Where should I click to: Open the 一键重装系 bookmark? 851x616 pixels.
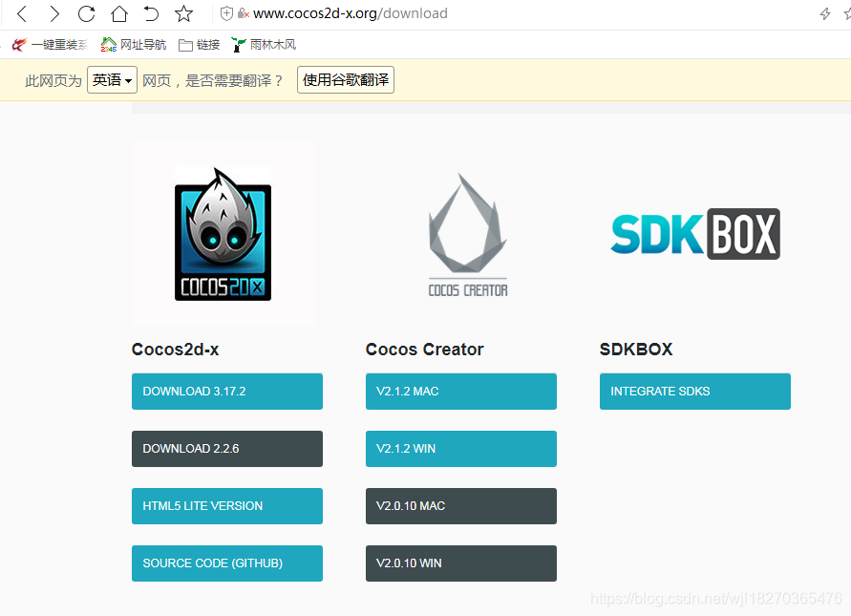(50, 45)
